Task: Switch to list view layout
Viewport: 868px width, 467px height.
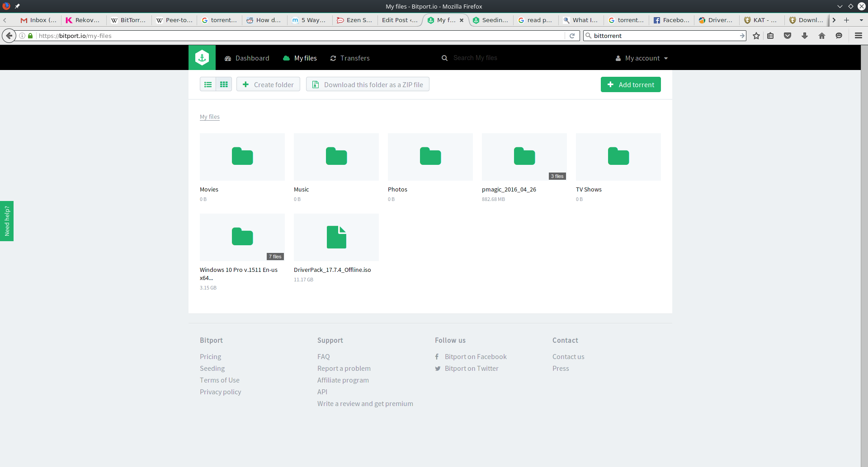Action: point(208,84)
